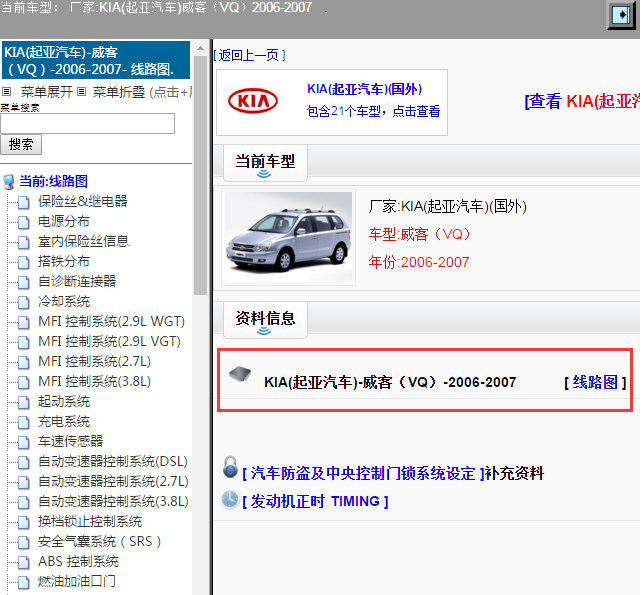Open the 汽车防盗及中央控制门锁系统设定 link
The width and height of the screenshot is (640, 595).
[363, 473]
